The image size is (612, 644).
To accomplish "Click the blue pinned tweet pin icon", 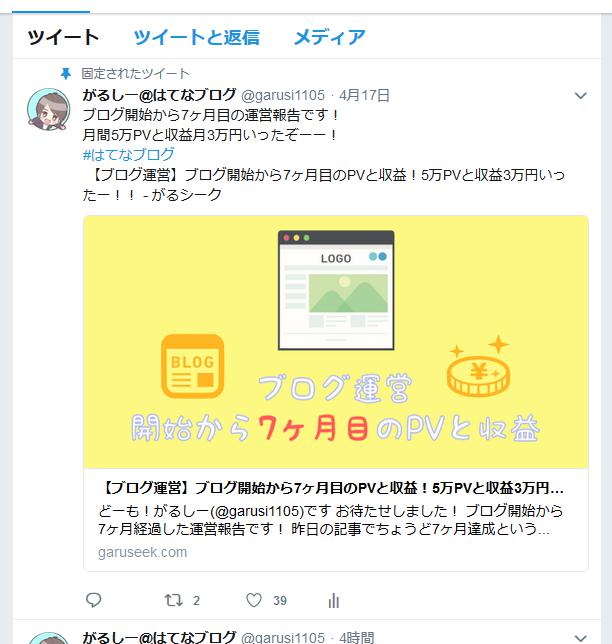I will [66, 74].
